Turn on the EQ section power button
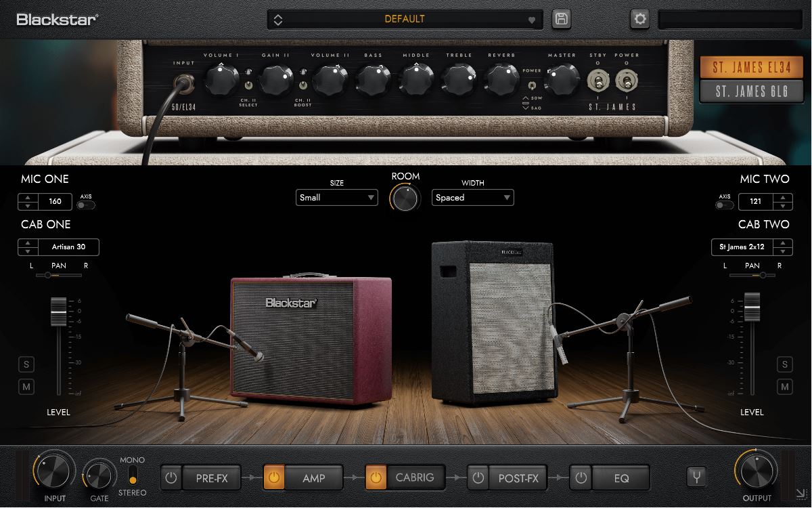Screen dimensions: 812x508 (x=581, y=478)
